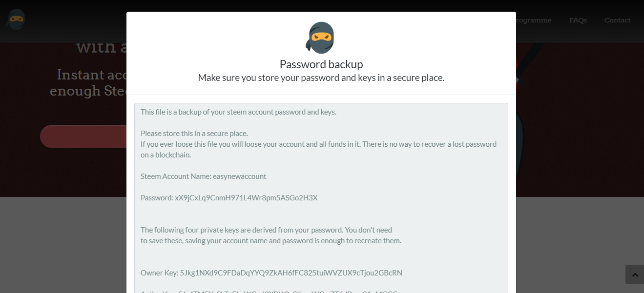This screenshot has height=293, width=644.
Task: Click the ninja logo in the site header
Action: [x=16, y=20]
